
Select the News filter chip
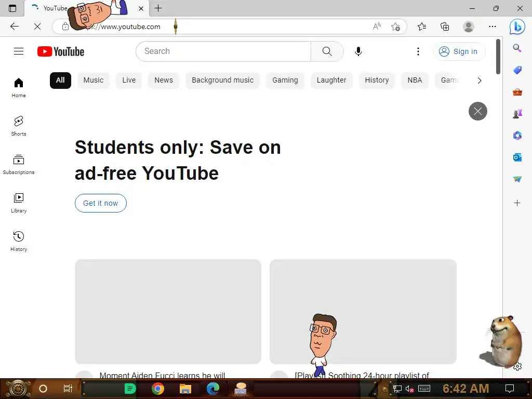[164, 81]
